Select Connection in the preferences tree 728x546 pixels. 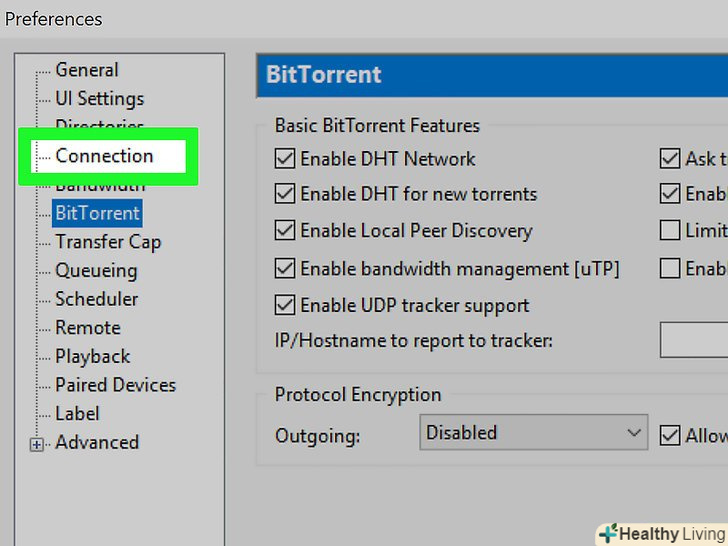(104, 156)
